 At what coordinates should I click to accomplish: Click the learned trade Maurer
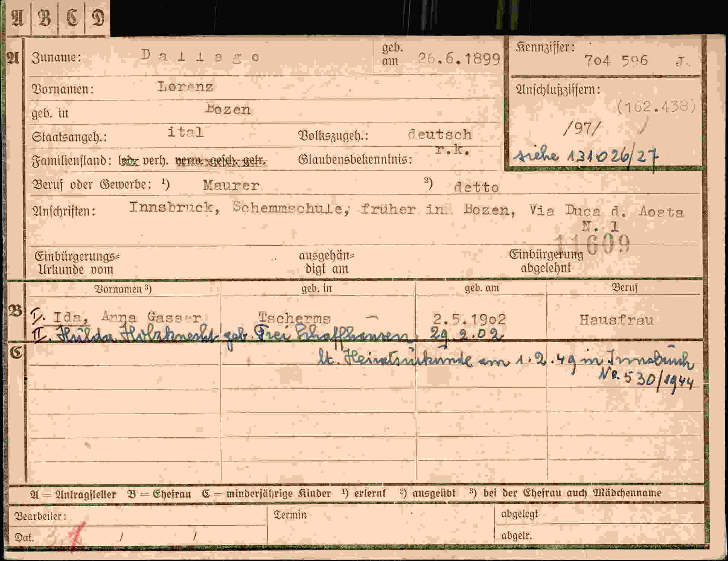(231, 185)
